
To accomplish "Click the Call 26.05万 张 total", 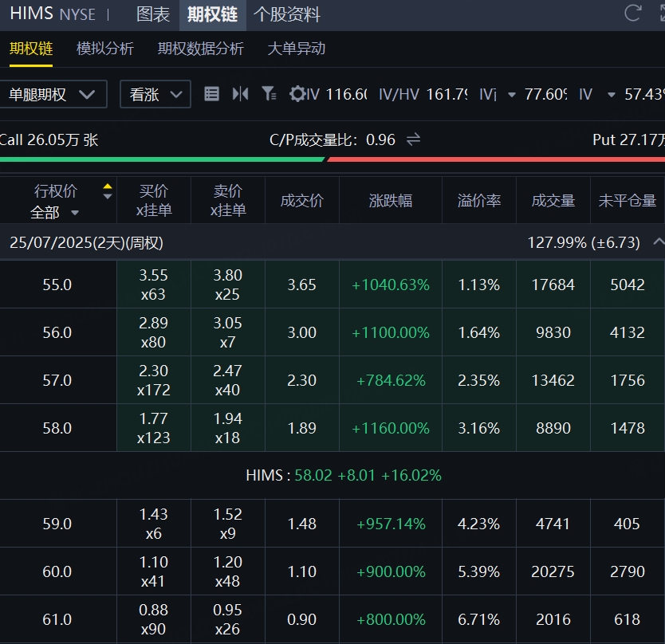I will pos(49,139).
